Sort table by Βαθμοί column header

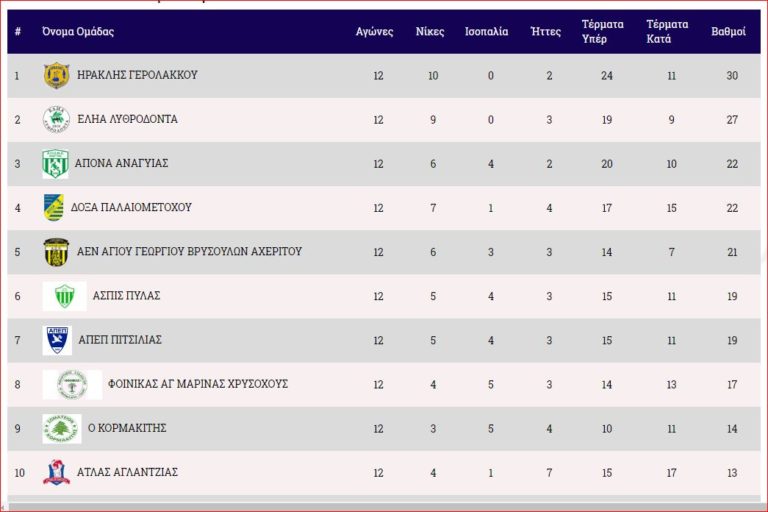click(727, 32)
